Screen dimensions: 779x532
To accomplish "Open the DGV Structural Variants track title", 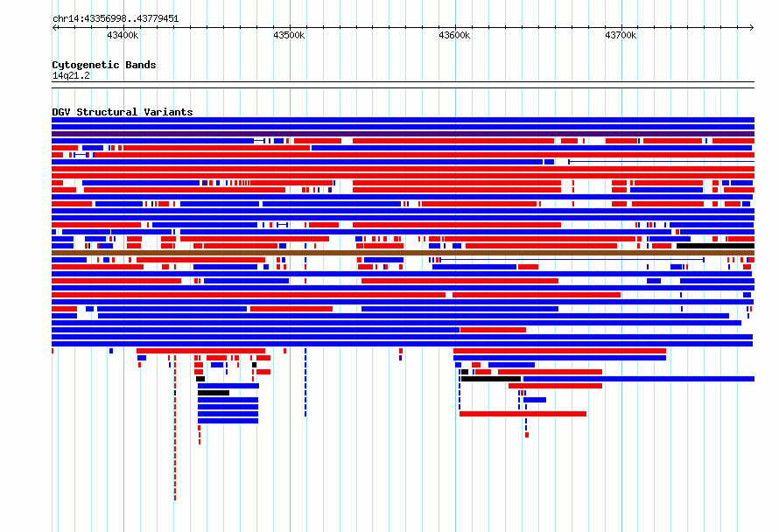I will (x=123, y=112).
